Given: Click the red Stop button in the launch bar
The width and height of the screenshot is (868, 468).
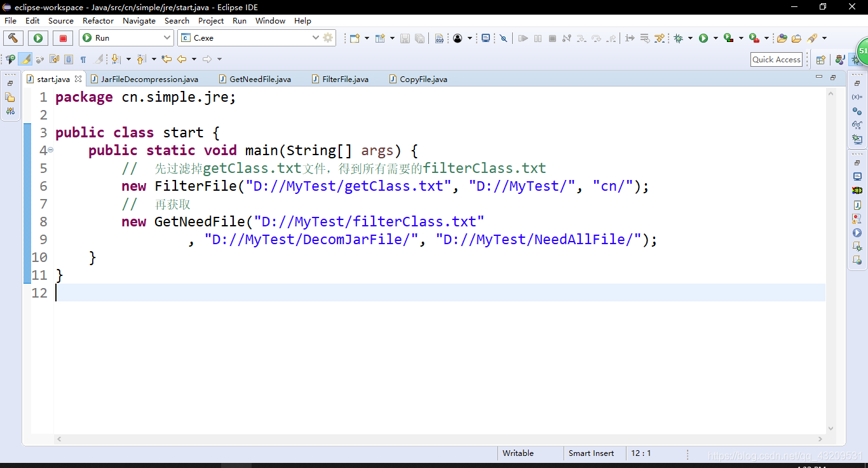Looking at the screenshot, I should (x=63, y=38).
